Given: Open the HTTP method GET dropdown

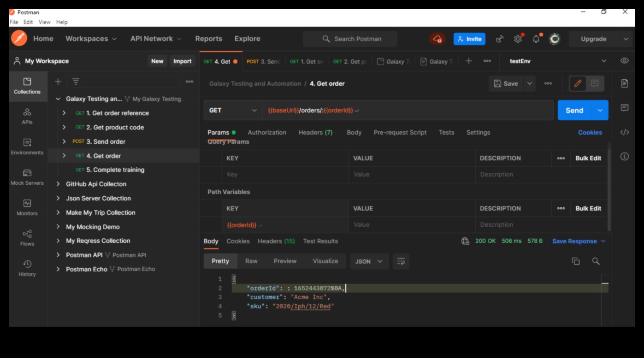Looking at the screenshot, I should [x=233, y=110].
